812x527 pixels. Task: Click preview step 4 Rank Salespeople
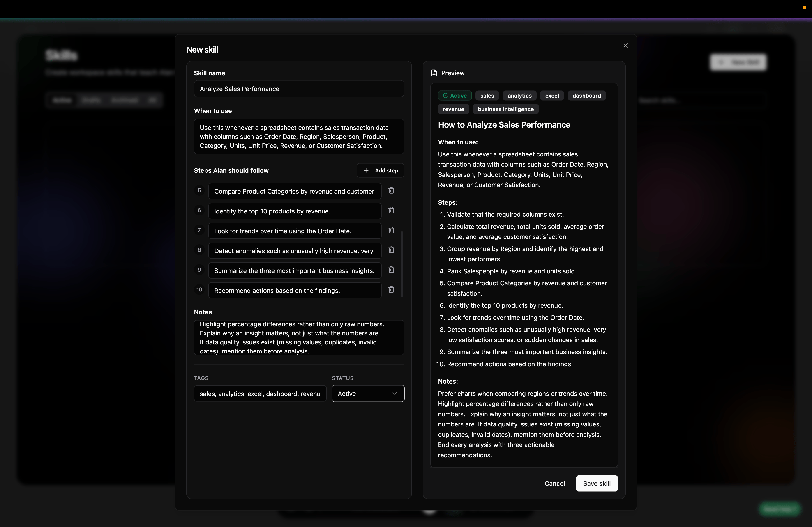(x=511, y=271)
